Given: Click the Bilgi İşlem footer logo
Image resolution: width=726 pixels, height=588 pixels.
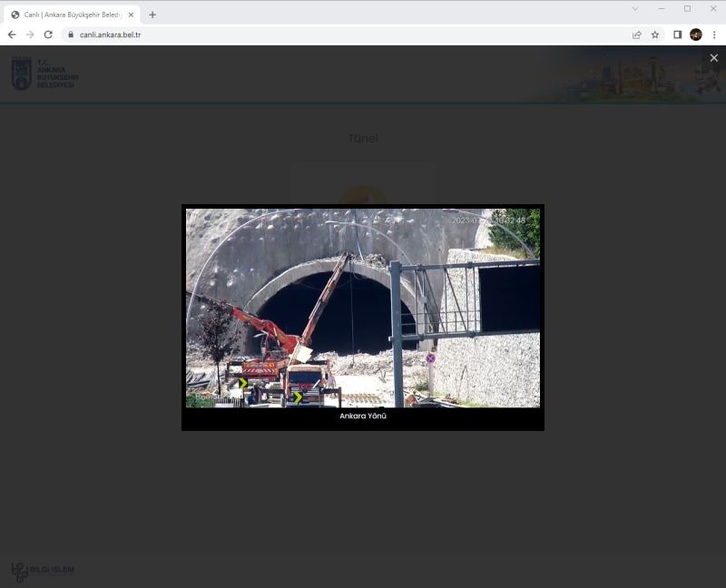Looking at the screenshot, I should tap(43, 571).
